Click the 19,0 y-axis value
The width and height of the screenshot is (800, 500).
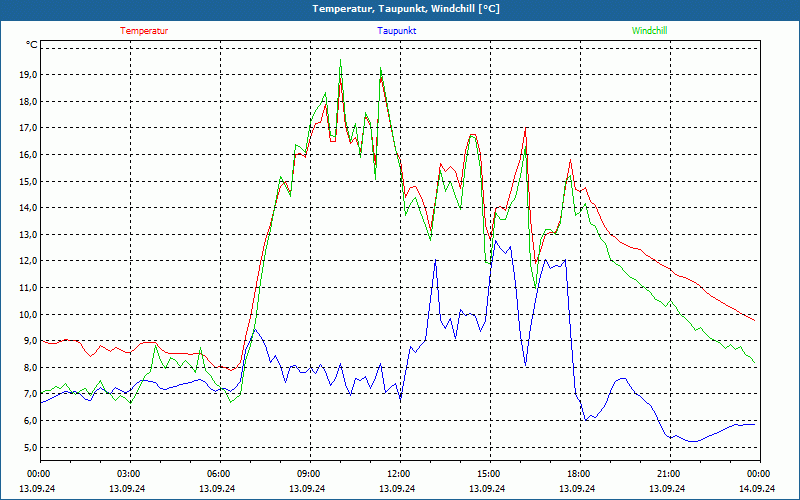pos(29,75)
